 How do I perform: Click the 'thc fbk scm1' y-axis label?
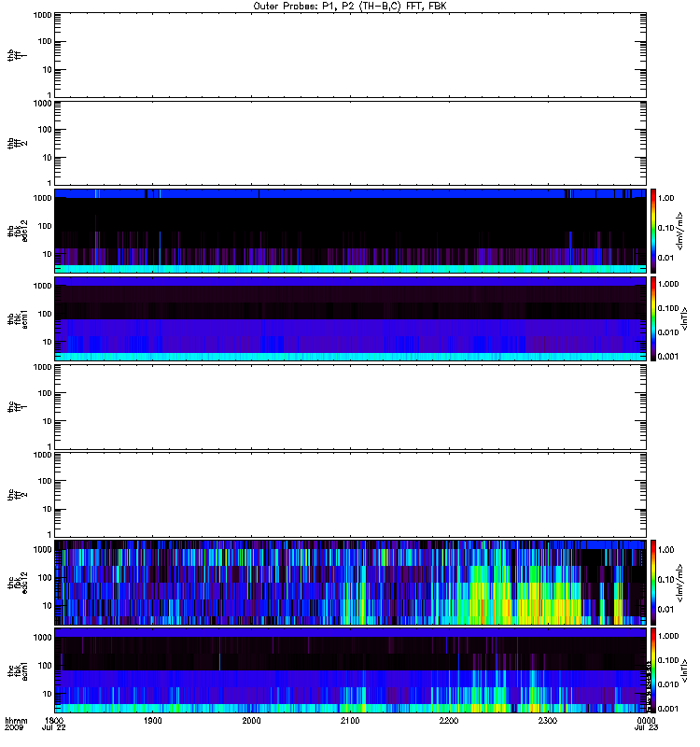tap(18, 670)
